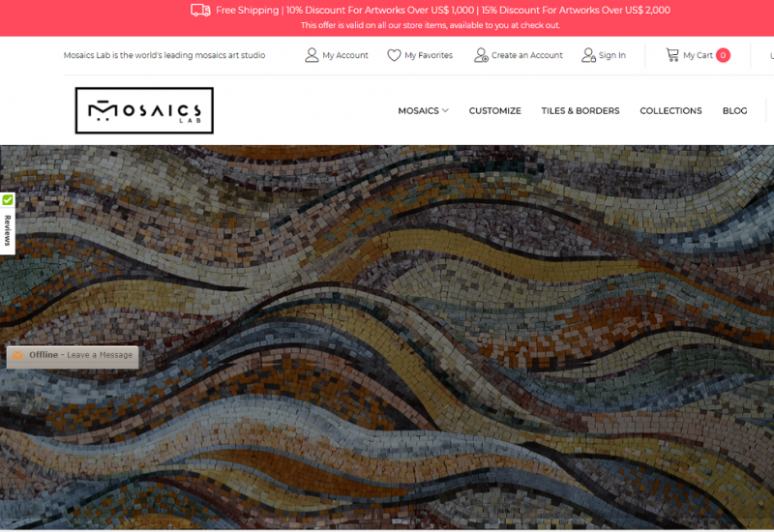Go to TILES & BORDERS

(x=580, y=111)
